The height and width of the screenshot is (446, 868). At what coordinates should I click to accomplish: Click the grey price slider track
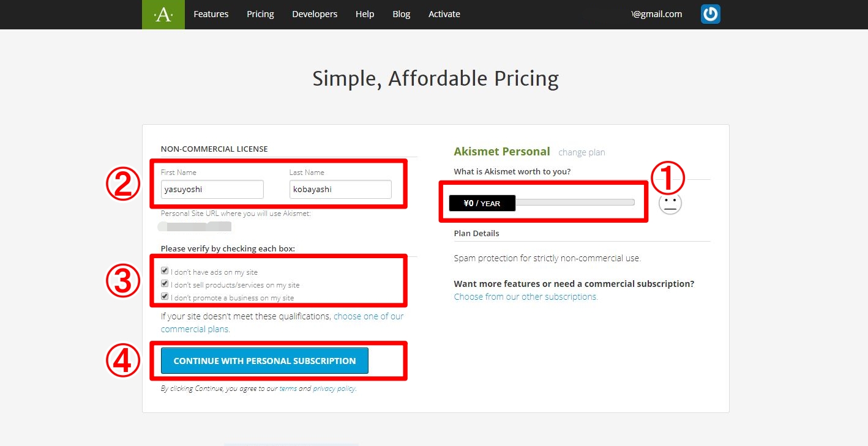575,203
